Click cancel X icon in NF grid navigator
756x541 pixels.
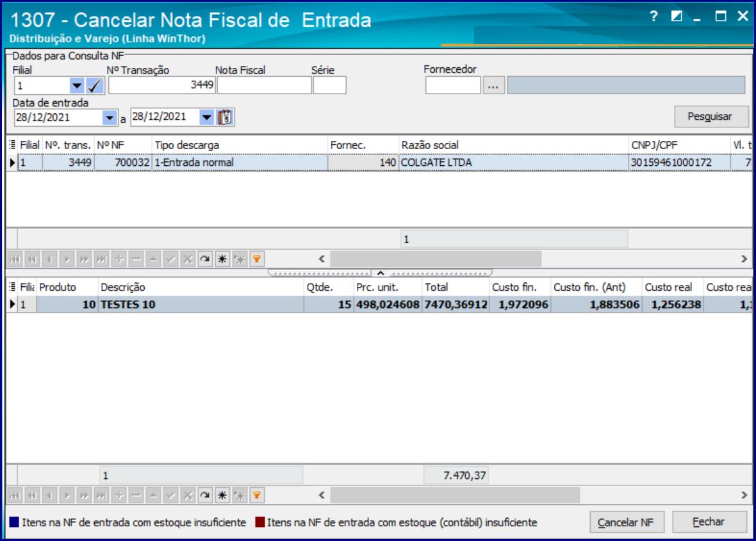(188, 259)
